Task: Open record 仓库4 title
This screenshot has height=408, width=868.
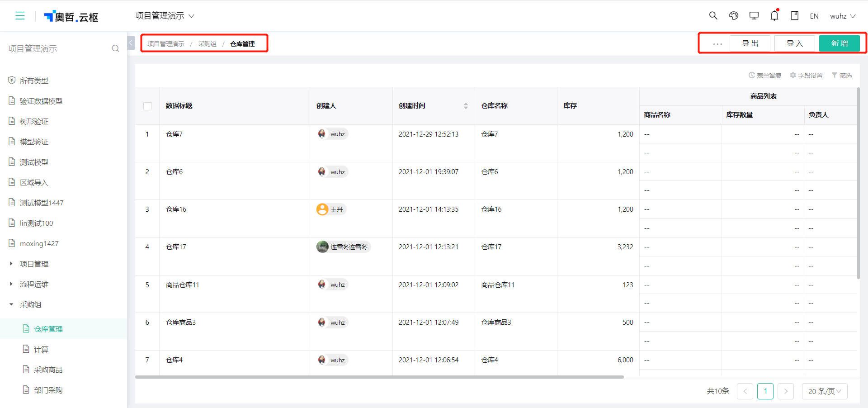Action: [174, 360]
